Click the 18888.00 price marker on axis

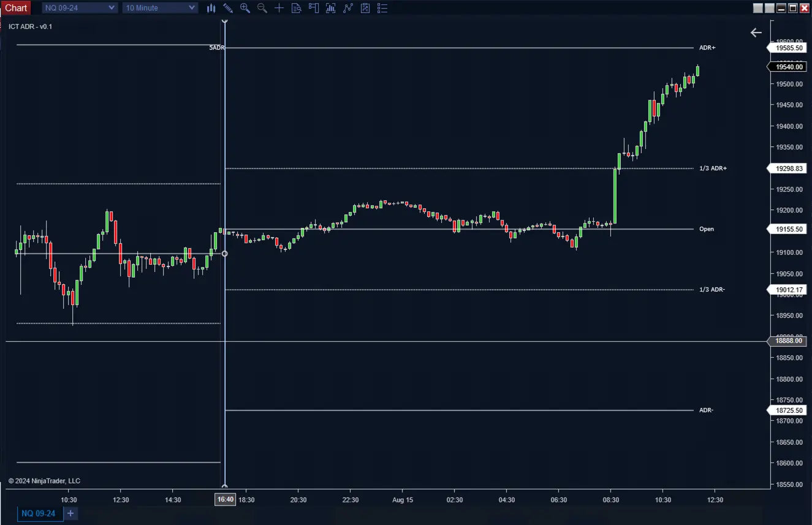(789, 341)
